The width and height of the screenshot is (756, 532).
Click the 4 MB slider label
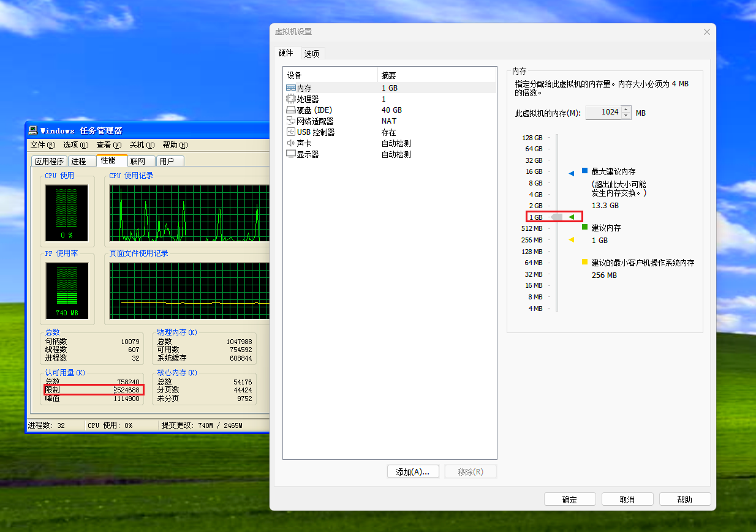click(535, 309)
